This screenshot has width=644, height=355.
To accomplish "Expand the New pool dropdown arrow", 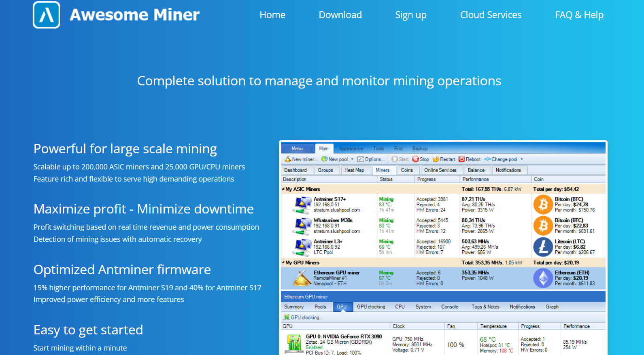I will point(352,159).
